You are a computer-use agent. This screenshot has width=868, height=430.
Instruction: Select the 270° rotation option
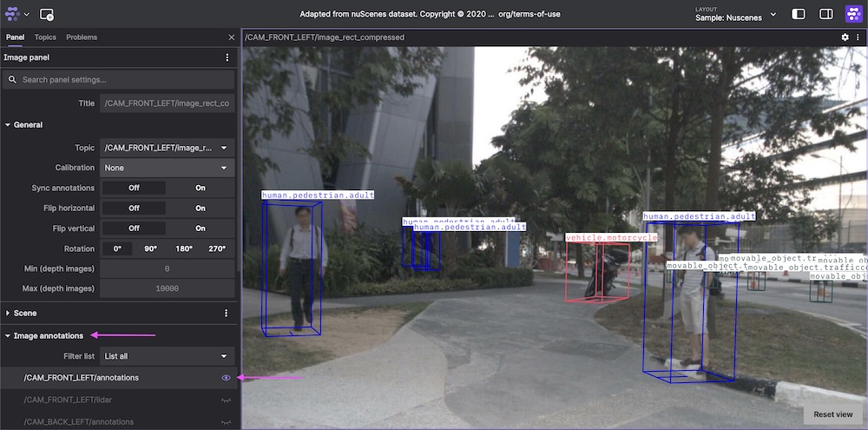coord(217,248)
